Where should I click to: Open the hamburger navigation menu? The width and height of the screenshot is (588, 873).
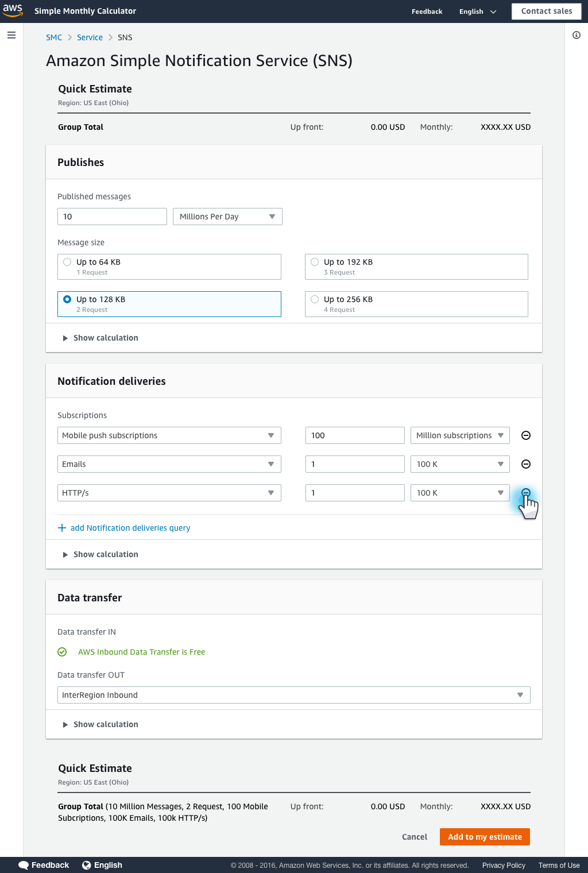[11, 35]
